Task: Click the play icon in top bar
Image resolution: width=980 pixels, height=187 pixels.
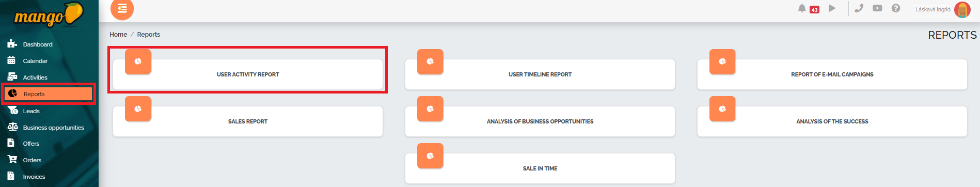Action: coord(832,8)
